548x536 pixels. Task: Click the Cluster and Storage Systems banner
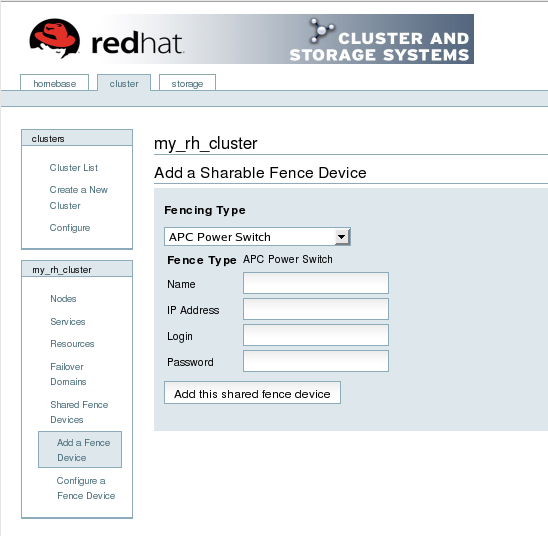coord(379,39)
